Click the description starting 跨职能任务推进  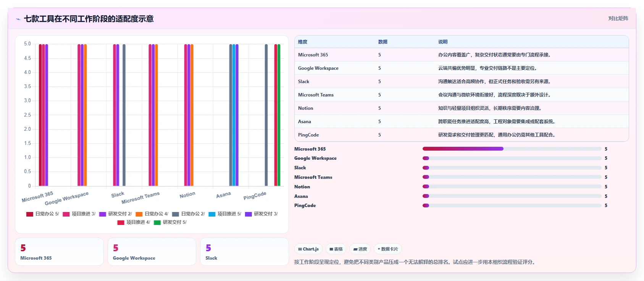497,122
